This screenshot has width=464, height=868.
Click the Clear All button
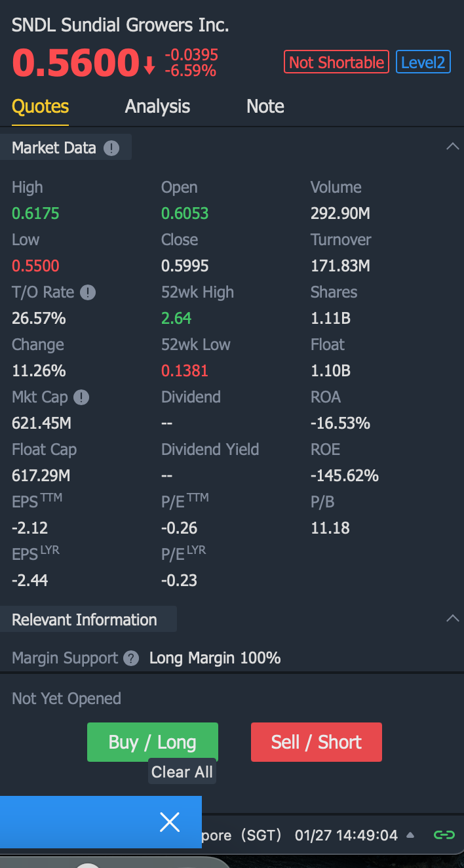[182, 772]
